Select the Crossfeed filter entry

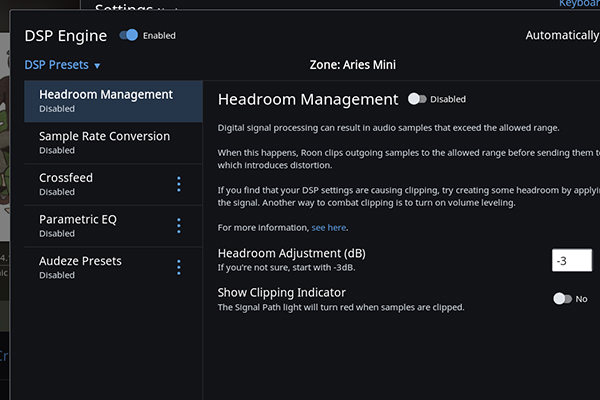pyautogui.click(x=66, y=183)
